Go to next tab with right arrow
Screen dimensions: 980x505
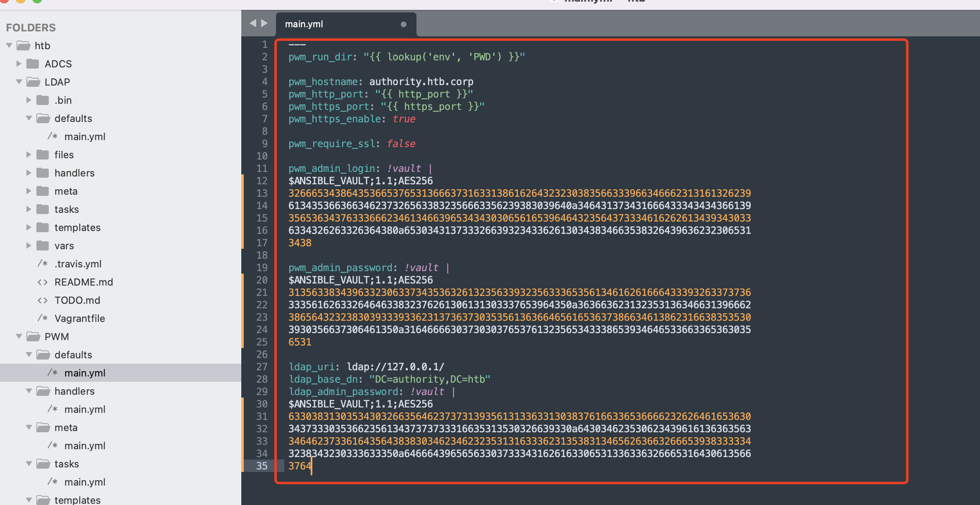coord(264,23)
